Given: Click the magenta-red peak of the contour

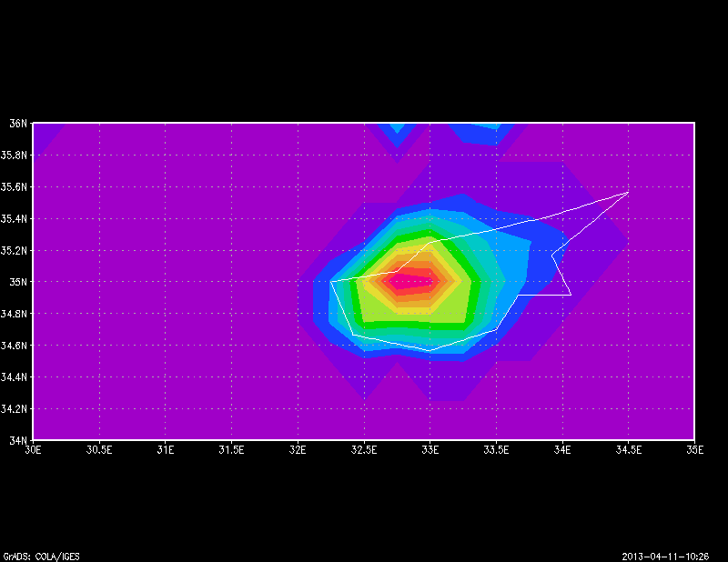Looking at the screenshot, I should (x=411, y=280).
